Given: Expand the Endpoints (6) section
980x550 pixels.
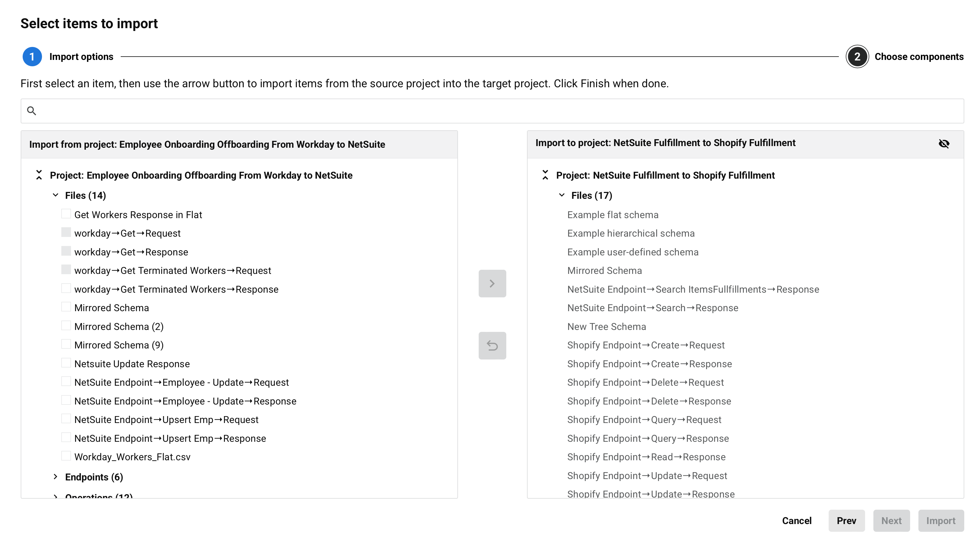Looking at the screenshot, I should pyautogui.click(x=56, y=477).
